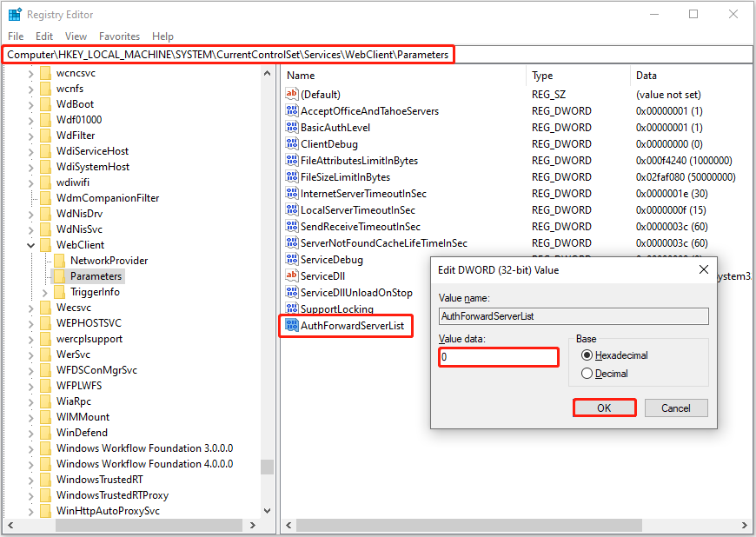Confirm the edit with the OK button
The image size is (756, 537).
604,408
